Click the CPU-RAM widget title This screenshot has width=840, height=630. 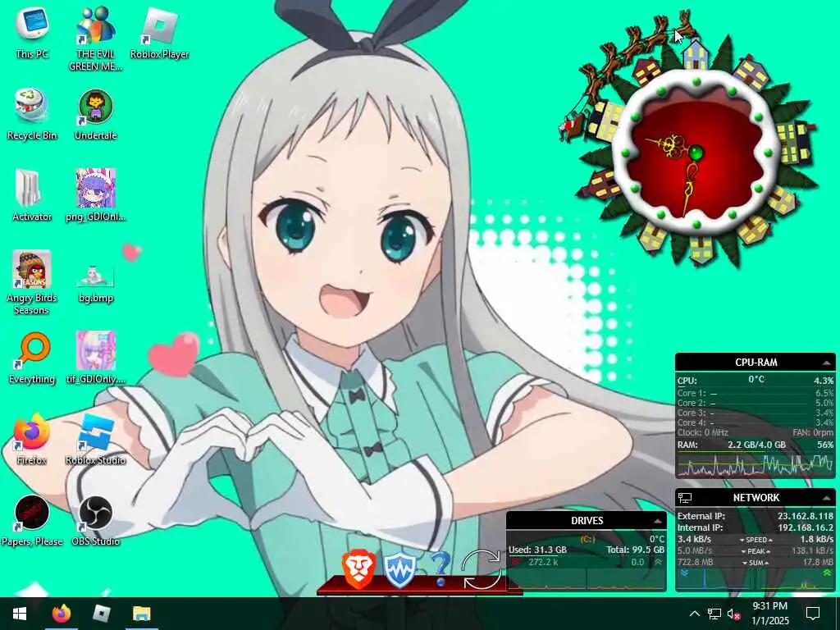756,363
